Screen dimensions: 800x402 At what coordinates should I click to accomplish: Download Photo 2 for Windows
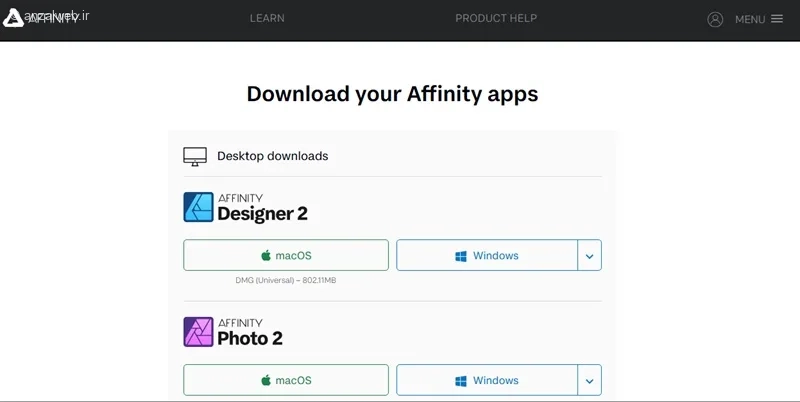(487, 380)
